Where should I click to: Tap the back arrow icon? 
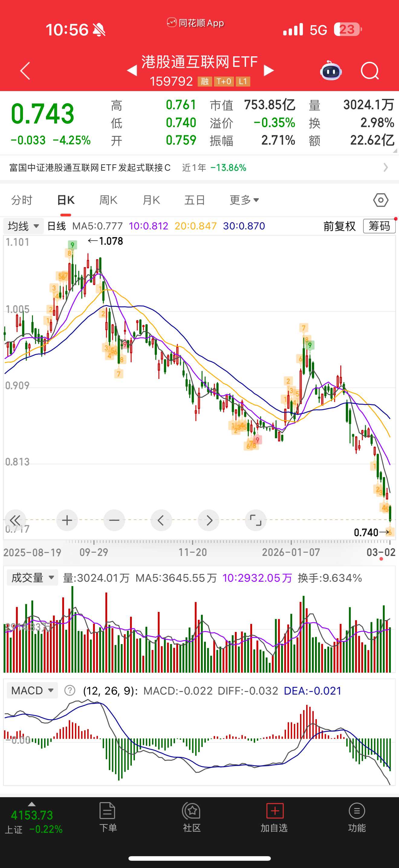[x=25, y=71]
